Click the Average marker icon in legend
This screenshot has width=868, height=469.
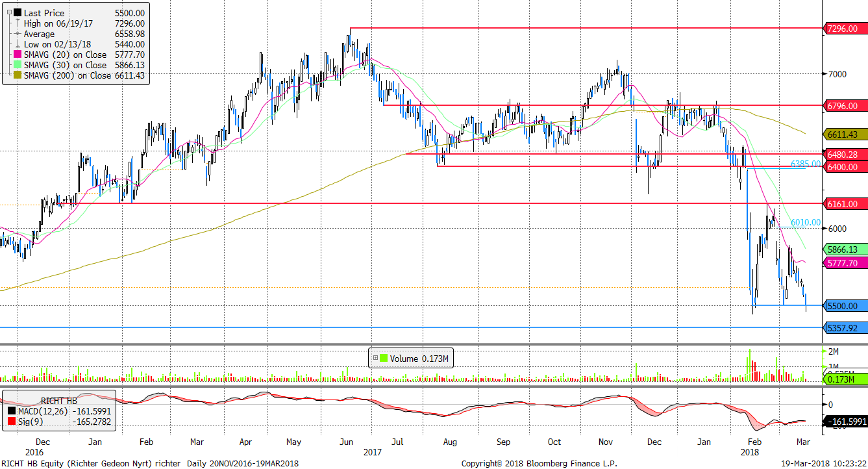(16, 34)
